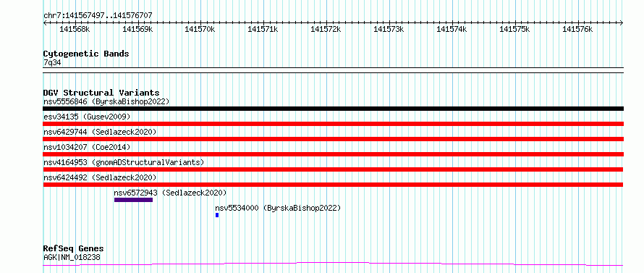Viewport: 644px width, 273px height.
Task: Click the 141570k ruler tick label
Action: 200,30
